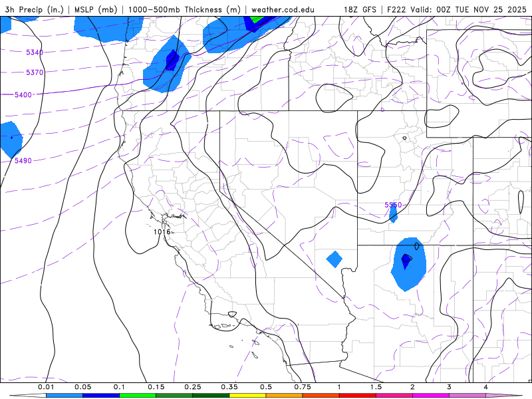The height and width of the screenshot is (399, 532).
Task: Click '1000-500mb Thickness (m)' header label
Action: [x=184, y=9]
